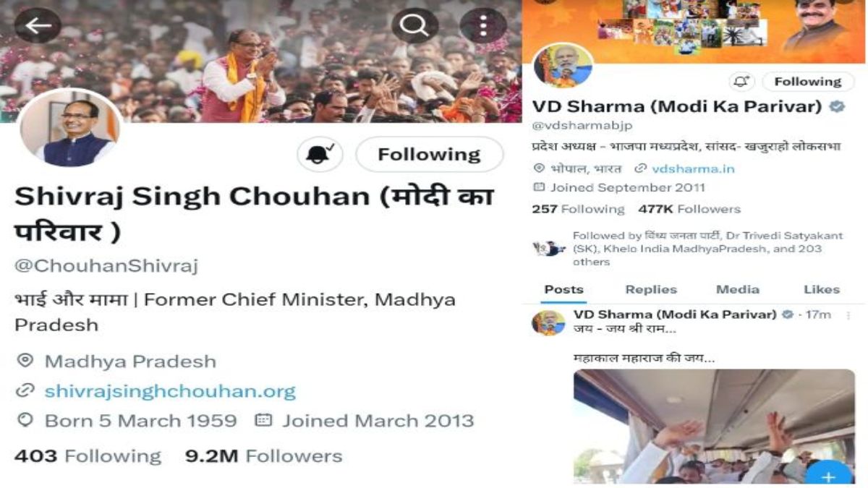Switch to the Replies tab
Screen dimensions: 868x488
click(651, 289)
